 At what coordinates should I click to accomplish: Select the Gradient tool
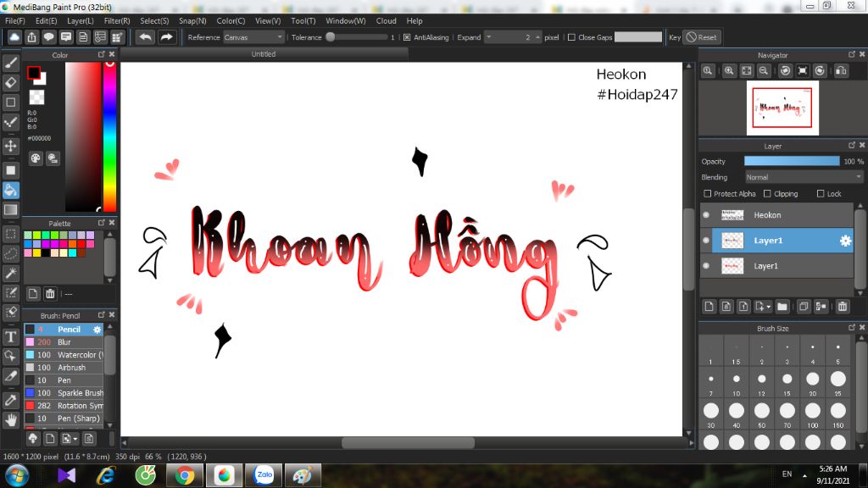point(10,210)
